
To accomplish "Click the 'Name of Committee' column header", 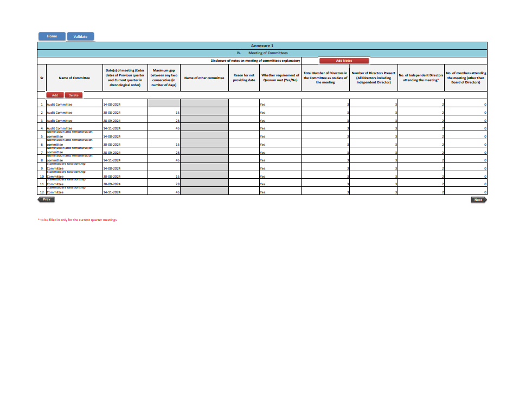I will pos(74,78).
